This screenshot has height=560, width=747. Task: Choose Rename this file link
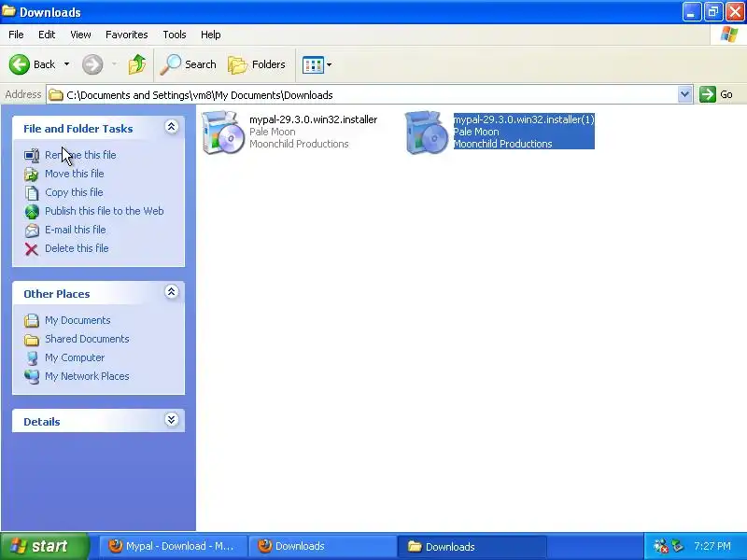pyautogui.click(x=80, y=155)
